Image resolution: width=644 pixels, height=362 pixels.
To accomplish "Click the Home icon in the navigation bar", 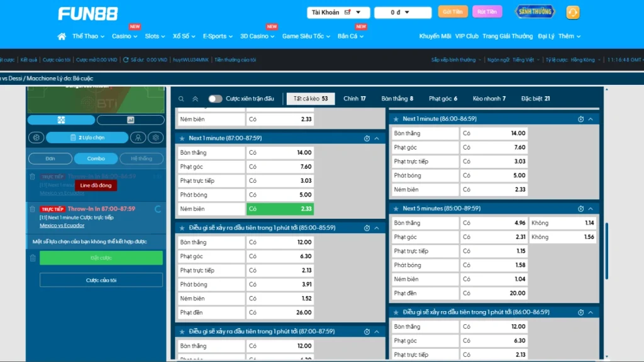I will point(61,36).
